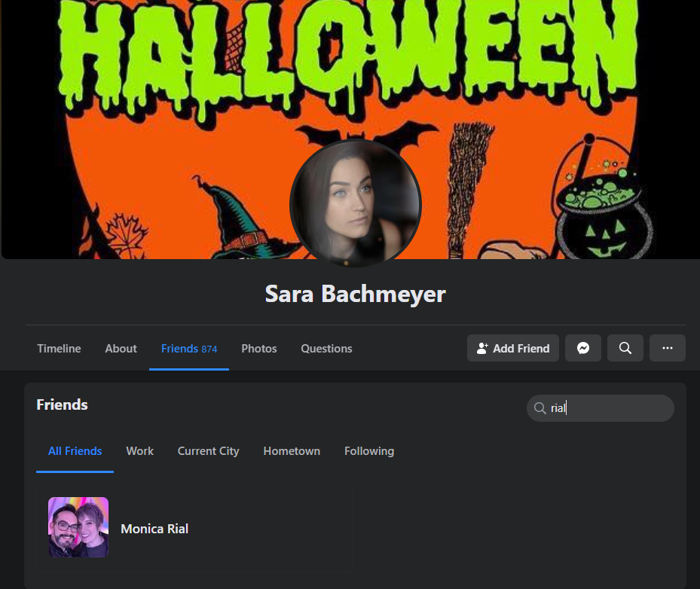Show the Following list
700x589 pixels.
pyautogui.click(x=369, y=451)
